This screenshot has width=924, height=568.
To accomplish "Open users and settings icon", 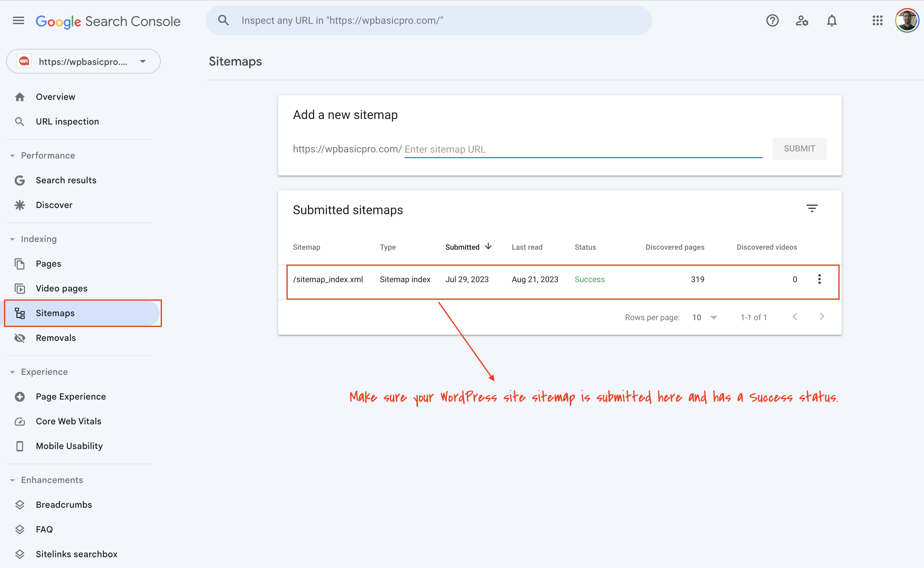I will tap(802, 21).
